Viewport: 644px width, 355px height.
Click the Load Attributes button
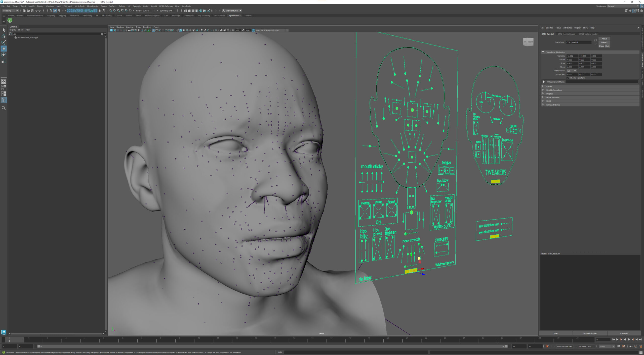tap(590, 333)
